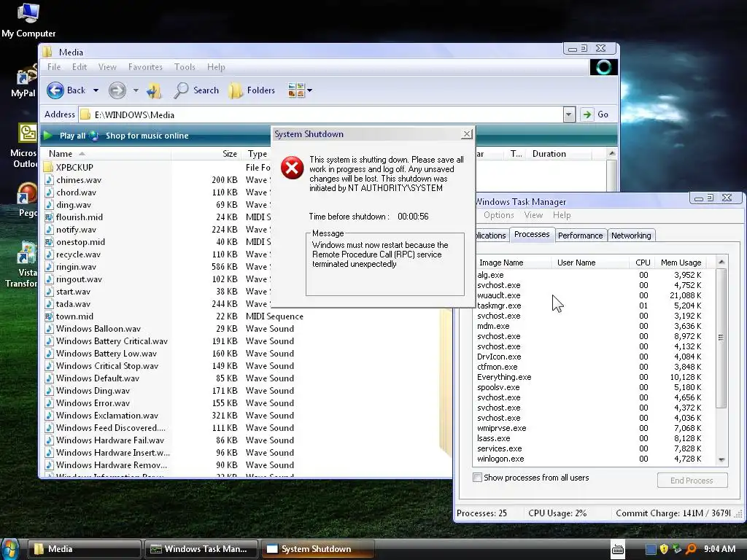This screenshot has height=560, width=747.
Task: Open the File menu in Media window
Action: click(x=54, y=67)
